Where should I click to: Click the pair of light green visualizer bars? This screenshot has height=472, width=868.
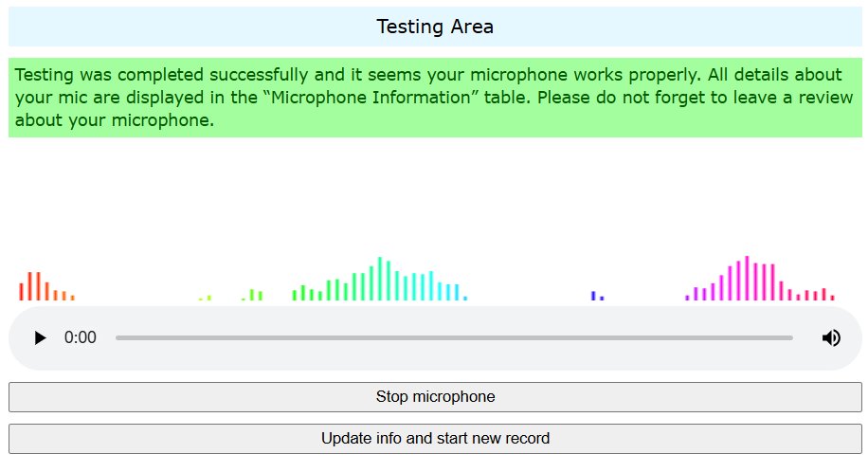point(256,295)
